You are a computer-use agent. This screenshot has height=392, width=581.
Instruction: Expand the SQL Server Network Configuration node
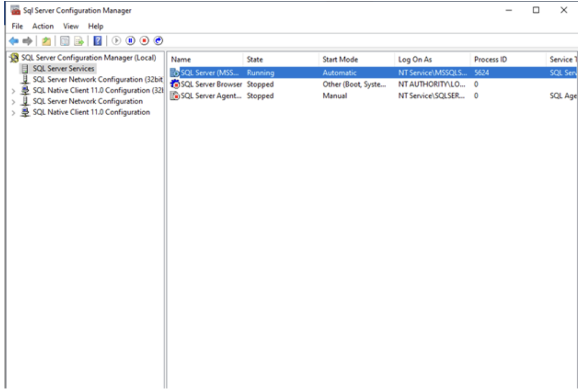(14, 102)
